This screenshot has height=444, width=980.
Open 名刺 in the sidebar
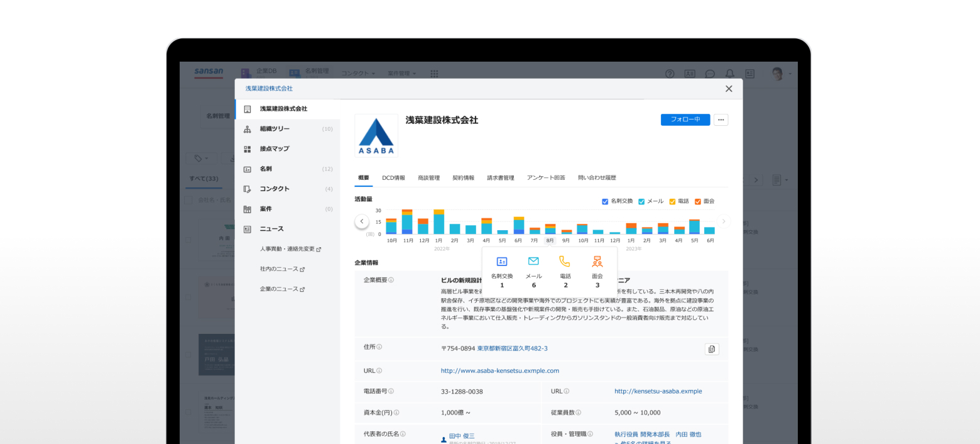288,169
